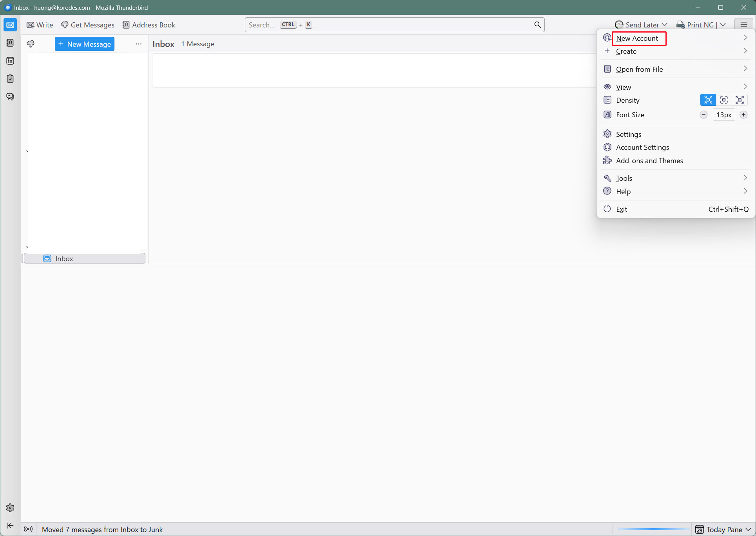Expand the Print NG dropdown arrow
756x536 pixels.
(x=723, y=25)
